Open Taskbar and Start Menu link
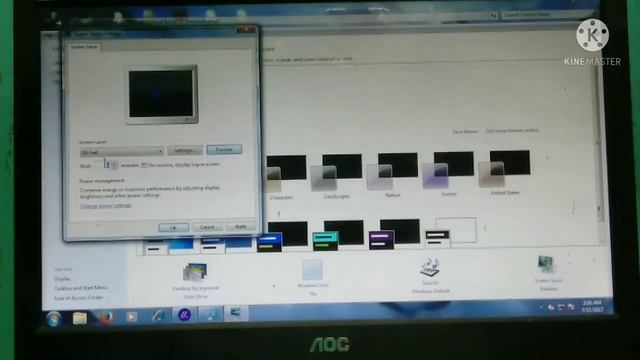Image resolution: width=640 pixels, height=360 pixels. pyautogui.click(x=81, y=288)
